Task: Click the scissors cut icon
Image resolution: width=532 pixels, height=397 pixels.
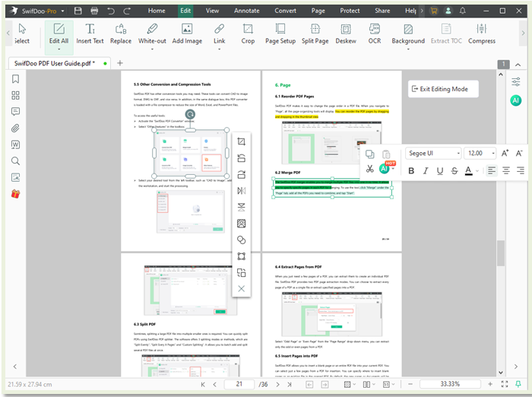Action: [x=369, y=169]
